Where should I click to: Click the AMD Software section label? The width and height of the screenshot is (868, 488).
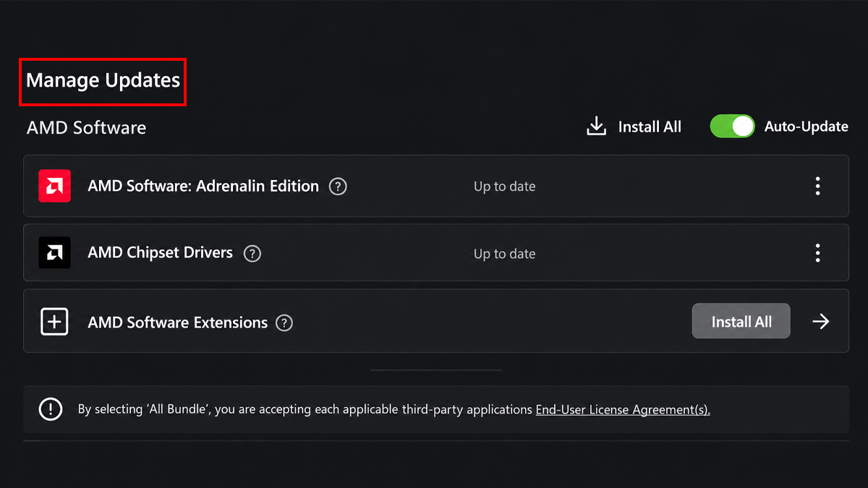86,128
